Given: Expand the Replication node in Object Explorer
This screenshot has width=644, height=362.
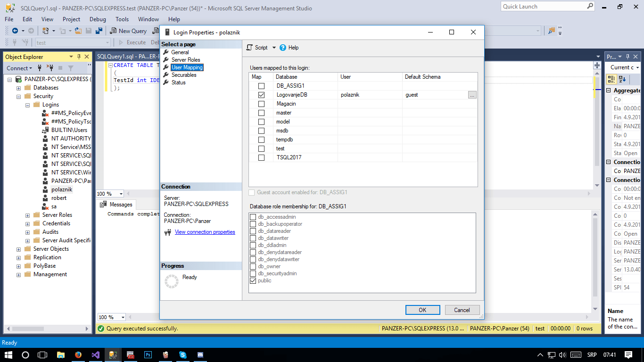Looking at the screenshot, I should point(18,257).
